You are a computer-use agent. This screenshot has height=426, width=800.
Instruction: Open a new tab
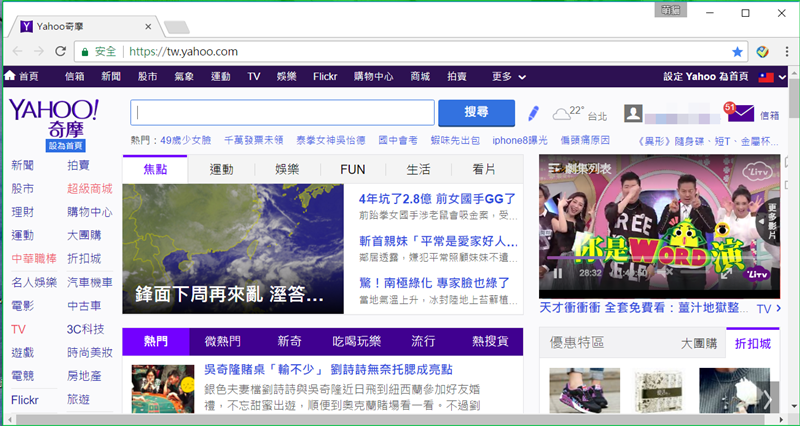177,27
